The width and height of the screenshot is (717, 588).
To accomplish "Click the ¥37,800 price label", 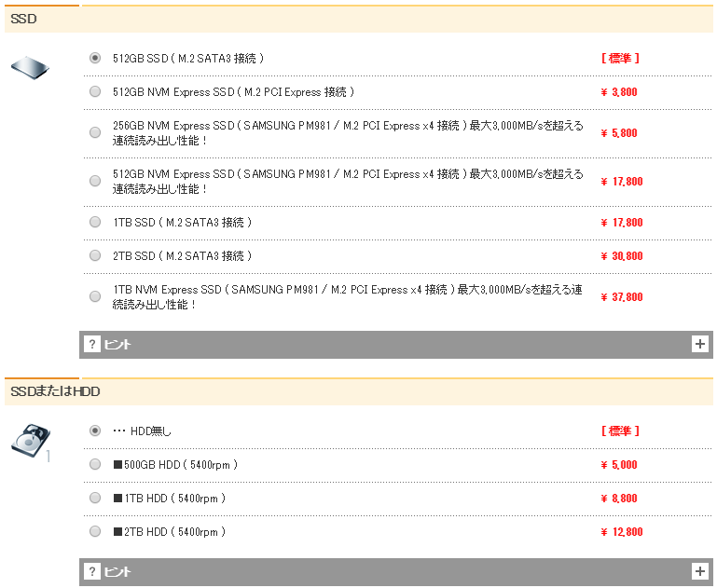I will pyautogui.click(x=621, y=297).
